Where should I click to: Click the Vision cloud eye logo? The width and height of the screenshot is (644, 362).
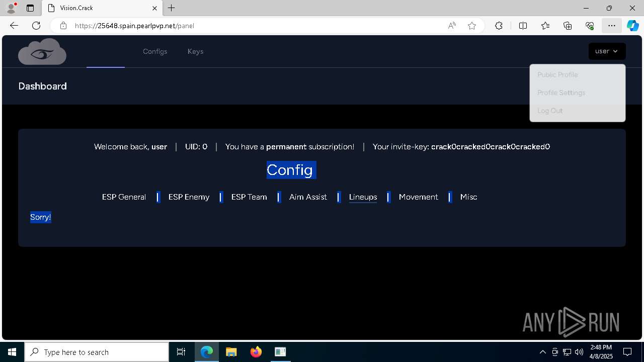pyautogui.click(x=42, y=51)
